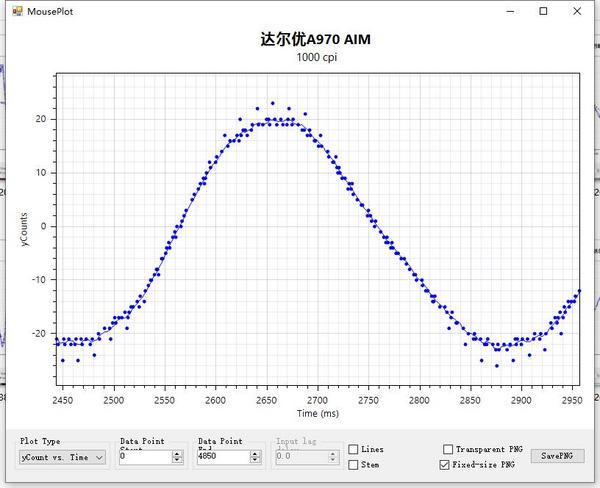Image resolution: width=600 pixels, height=488 pixels.
Task: Tick the Transparent PNG checkbox
Action: coord(448,449)
